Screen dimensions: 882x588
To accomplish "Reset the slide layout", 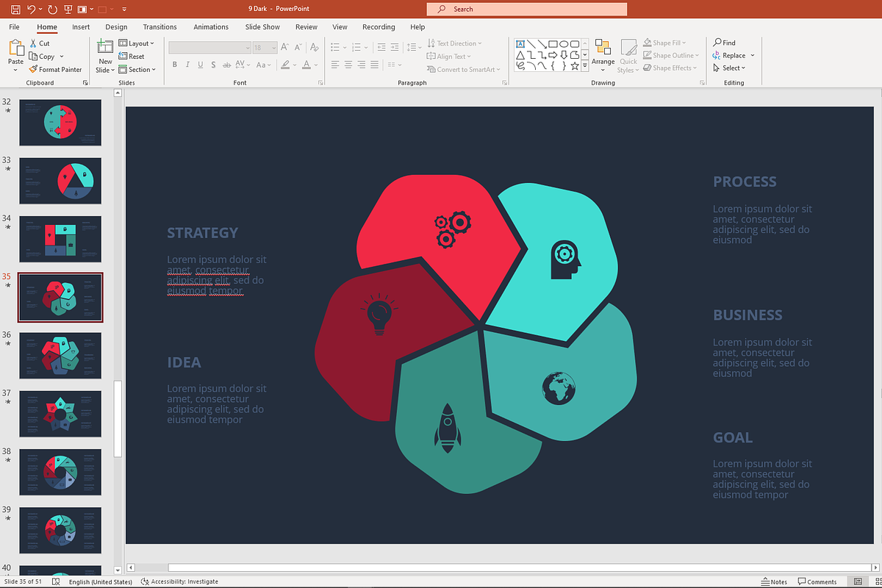I will pyautogui.click(x=132, y=57).
